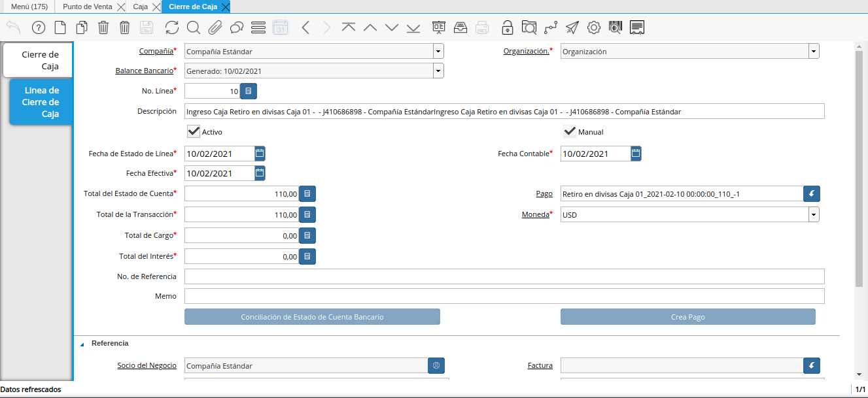Open the Balance Bancario dropdown
This screenshot has height=398, width=868.
point(438,71)
